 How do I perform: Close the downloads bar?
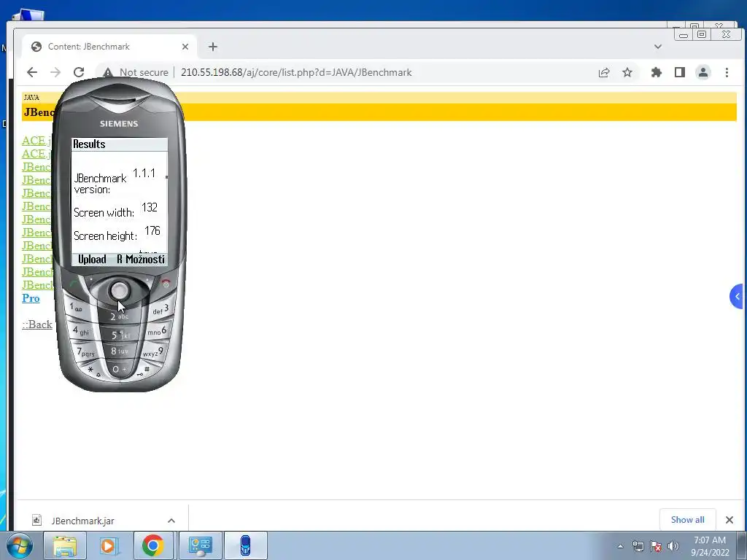pyautogui.click(x=729, y=520)
